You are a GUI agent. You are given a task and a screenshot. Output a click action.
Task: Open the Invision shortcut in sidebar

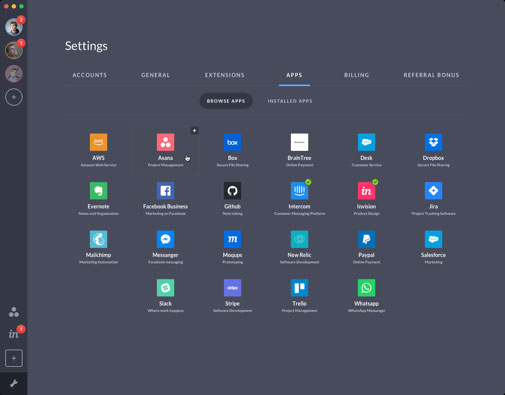(14, 334)
